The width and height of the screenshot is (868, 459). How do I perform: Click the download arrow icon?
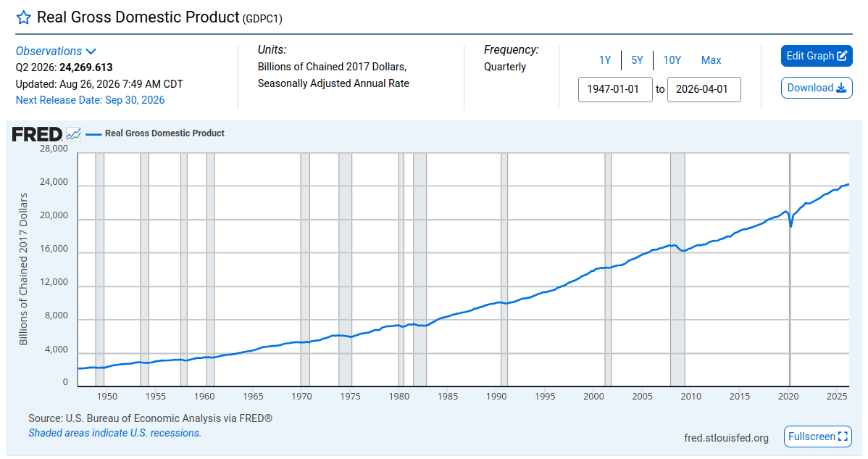point(841,88)
